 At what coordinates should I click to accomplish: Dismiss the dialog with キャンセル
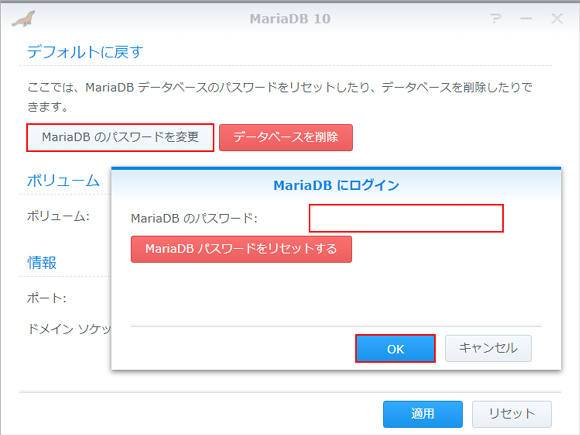point(488,348)
